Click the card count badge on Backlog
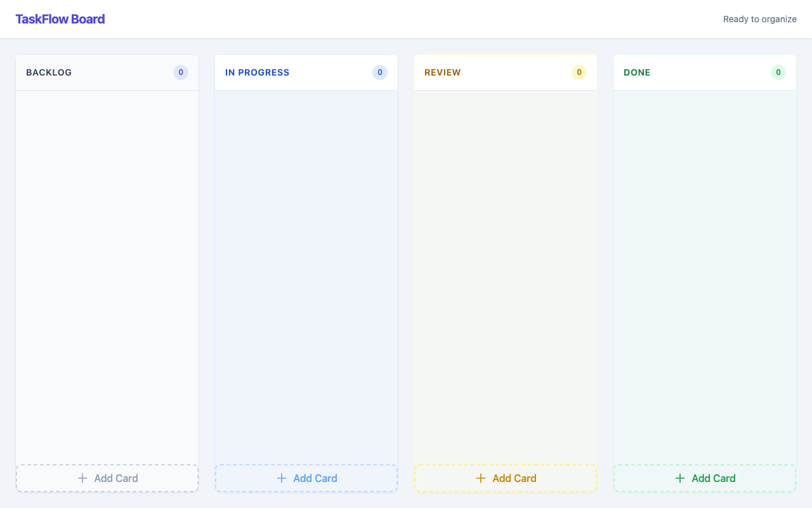The width and height of the screenshot is (812, 508). pyautogui.click(x=180, y=72)
